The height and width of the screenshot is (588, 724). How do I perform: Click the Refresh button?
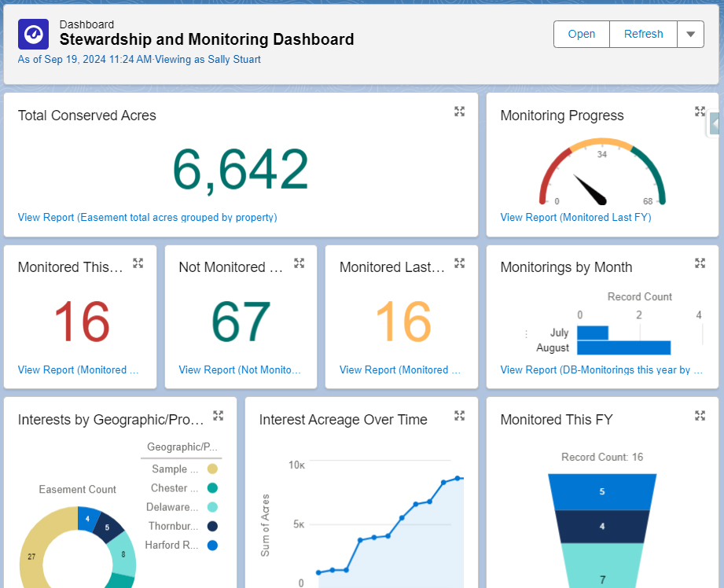643,35
